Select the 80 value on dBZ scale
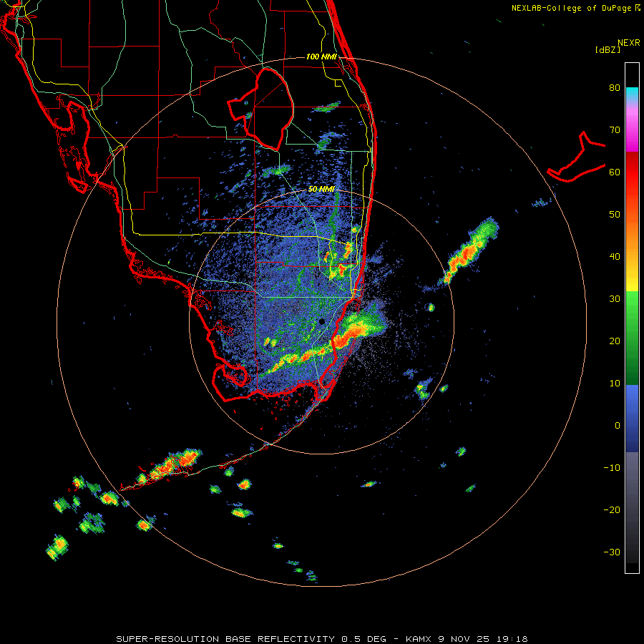Viewport: 644px width, 644px height. (615, 87)
